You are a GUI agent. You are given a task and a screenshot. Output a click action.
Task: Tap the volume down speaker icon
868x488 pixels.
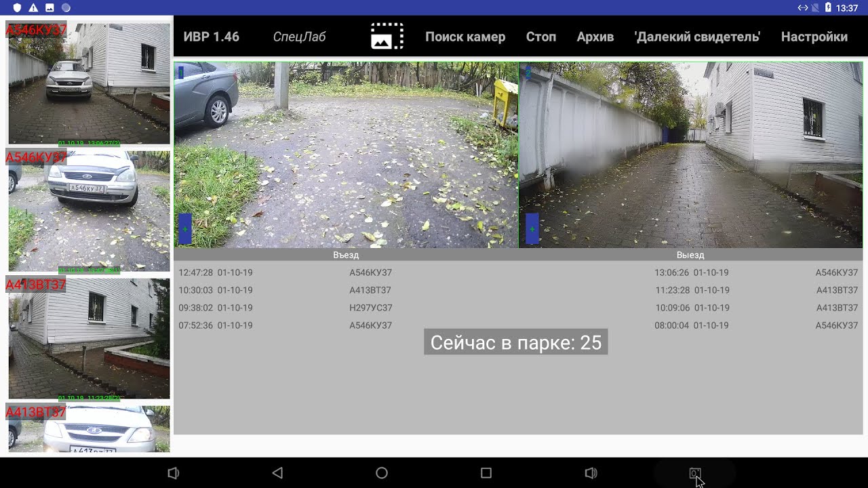tap(174, 473)
